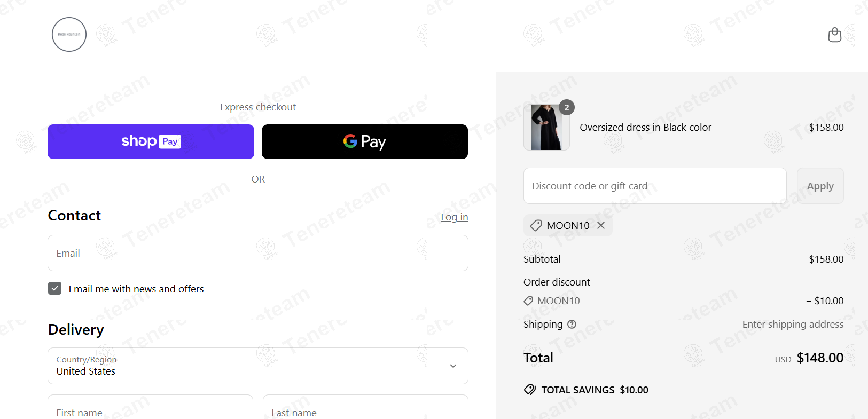Click the MOON10 order discount tag icon

pyautogui.click(x=528, y=301)
